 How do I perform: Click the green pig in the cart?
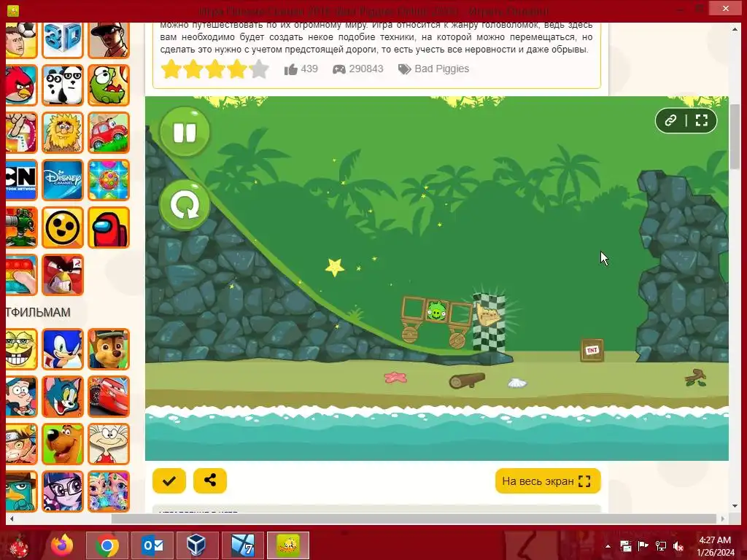tap(436, 311)
